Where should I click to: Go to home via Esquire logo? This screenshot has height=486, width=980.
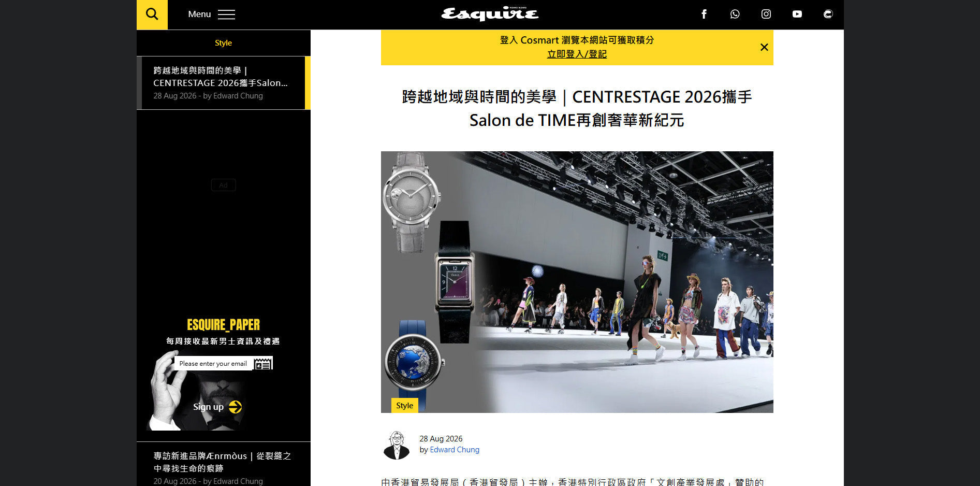click(x=490, y=14)
